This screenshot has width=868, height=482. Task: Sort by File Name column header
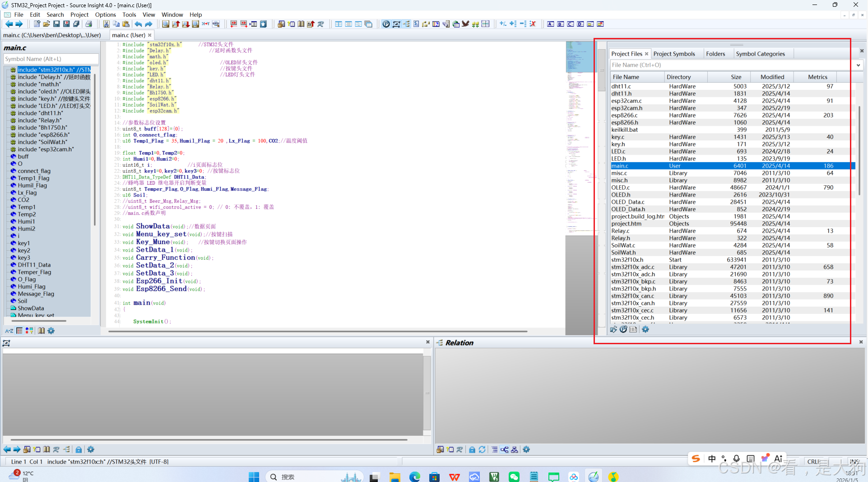(637, 77)
